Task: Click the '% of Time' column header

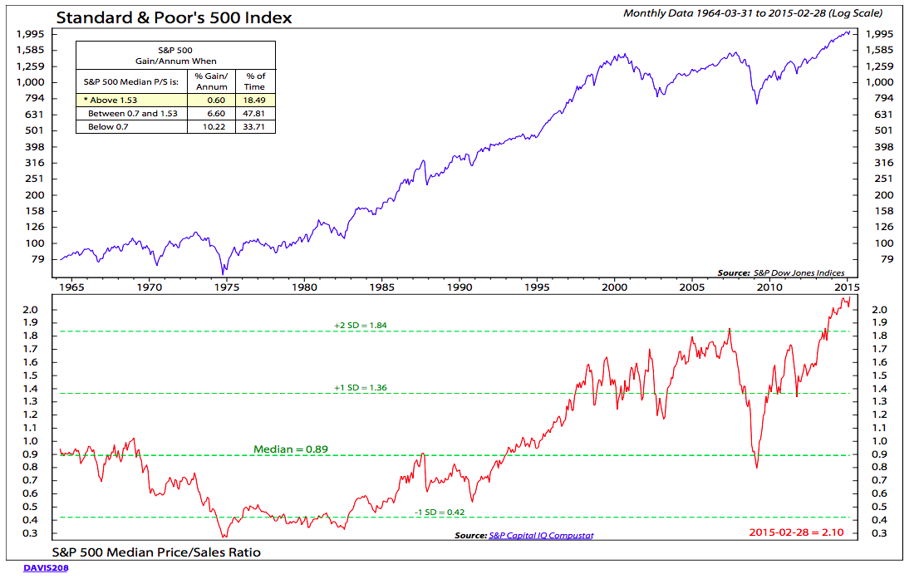Action: pyautogui.click(x=256, y=81)
